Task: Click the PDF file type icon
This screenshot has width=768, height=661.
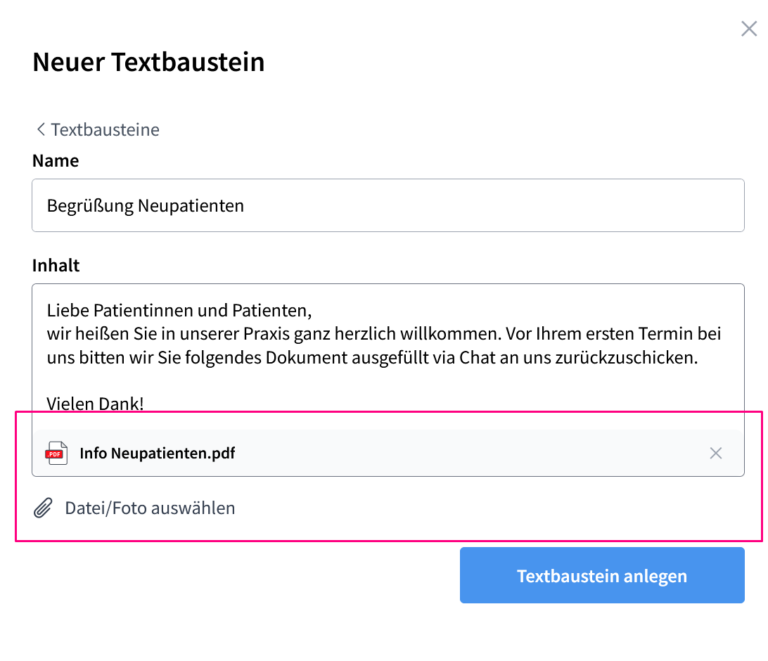Action: point(56,453)
